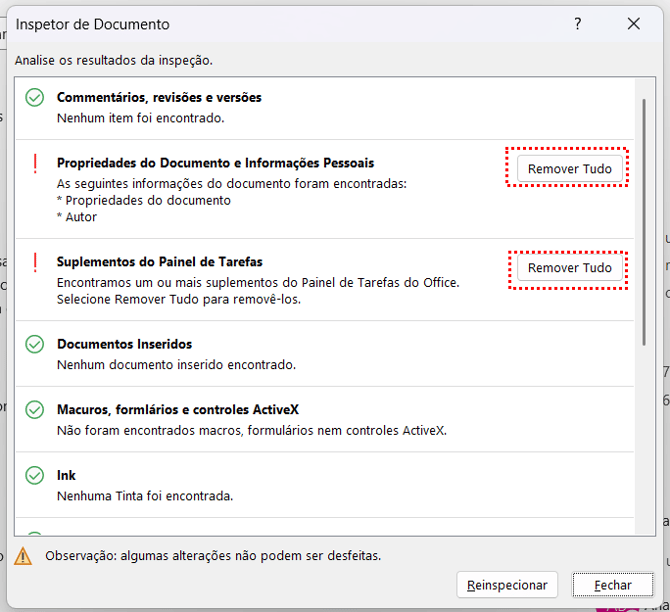Image resolution: width=670 pixels, height=612 pixels.
Task: Click the green checkmark beside Ink
Action: [35, 476]
